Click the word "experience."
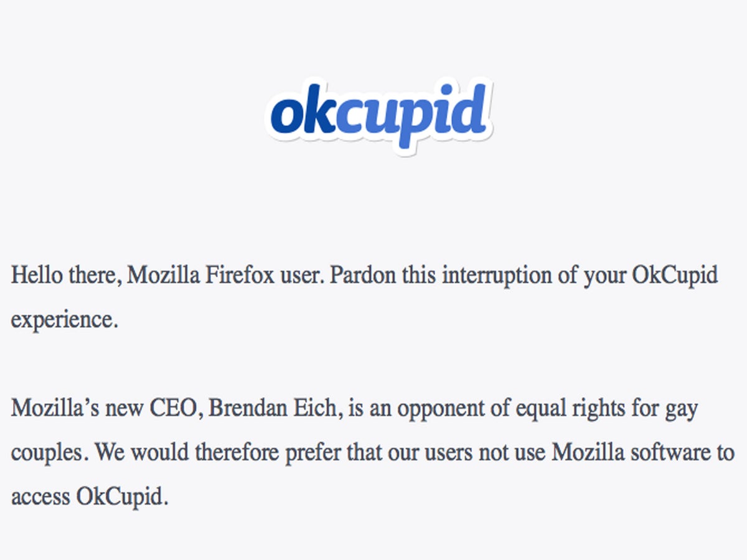 (x=65, y=320)
